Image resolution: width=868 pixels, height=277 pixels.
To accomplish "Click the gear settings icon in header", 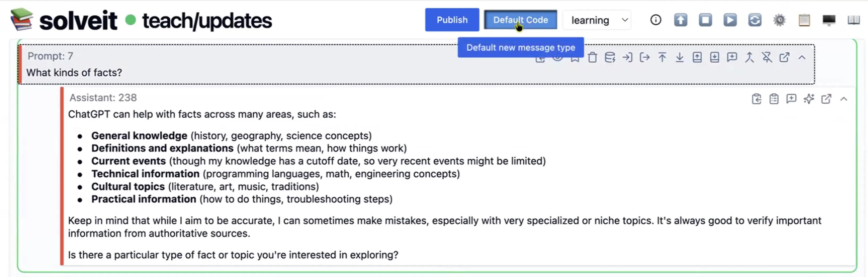I will 779,20.
